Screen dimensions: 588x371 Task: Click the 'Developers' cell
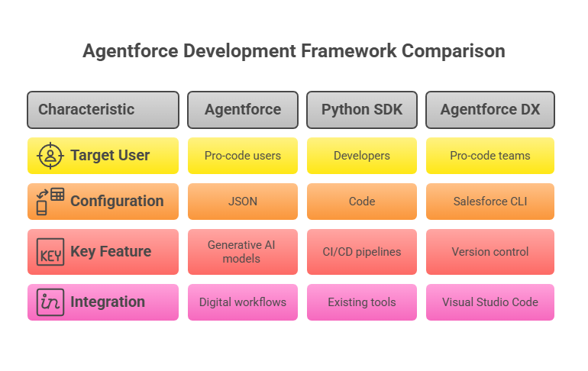[x=362, y=156]
